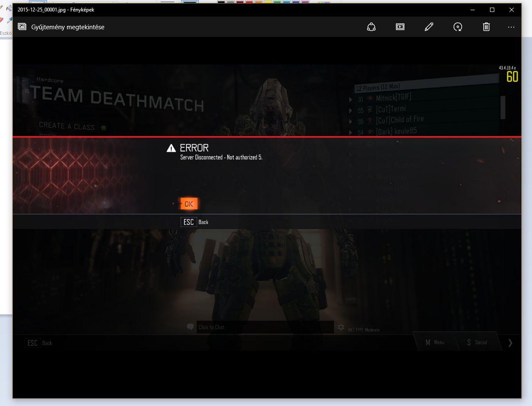Image resolution: width=532 pixels, height=406 pixels.
Task: Click ESC Back below the OK button
Action: (x=195, y=222)
